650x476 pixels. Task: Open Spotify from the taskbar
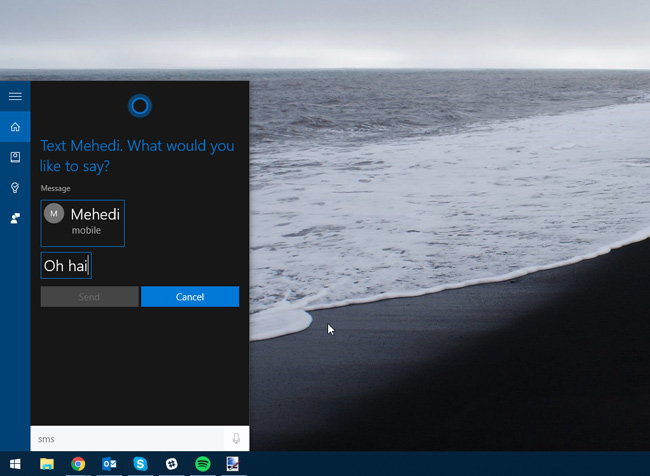(203, 464)
